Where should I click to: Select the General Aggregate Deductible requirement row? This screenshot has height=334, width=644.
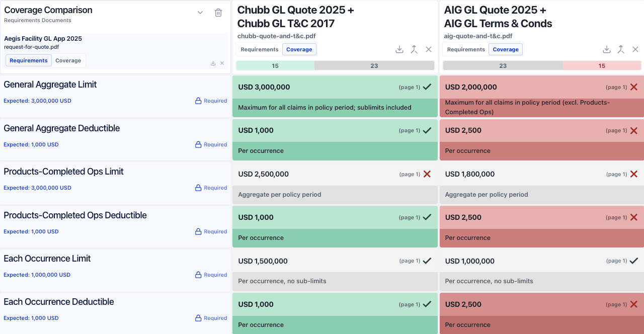[x=115, y=140]
